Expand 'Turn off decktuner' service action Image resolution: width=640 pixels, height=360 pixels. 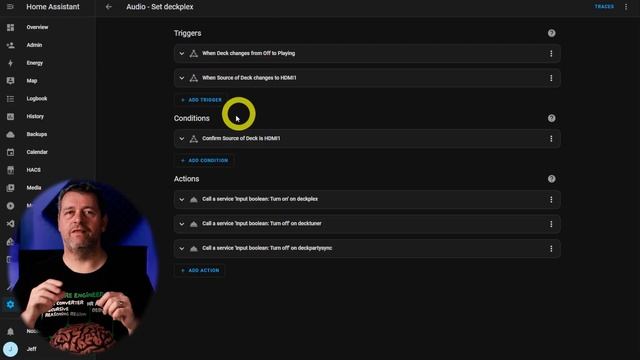pyautogui.click(x=182, y=224)
